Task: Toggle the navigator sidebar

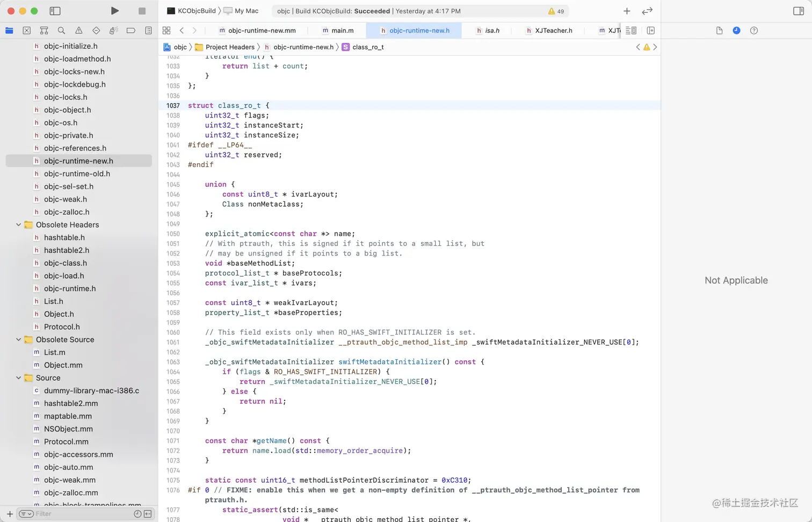Action: [x=55, y=11]
